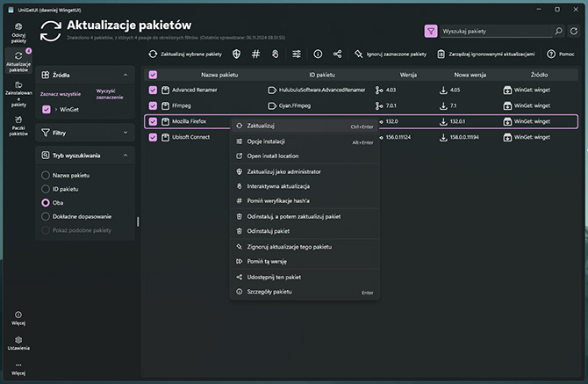Click the hash skip-verification toolbar icon
Image resolution: width=588 pixels, height=384 pixels.
(x=255, y=54)
